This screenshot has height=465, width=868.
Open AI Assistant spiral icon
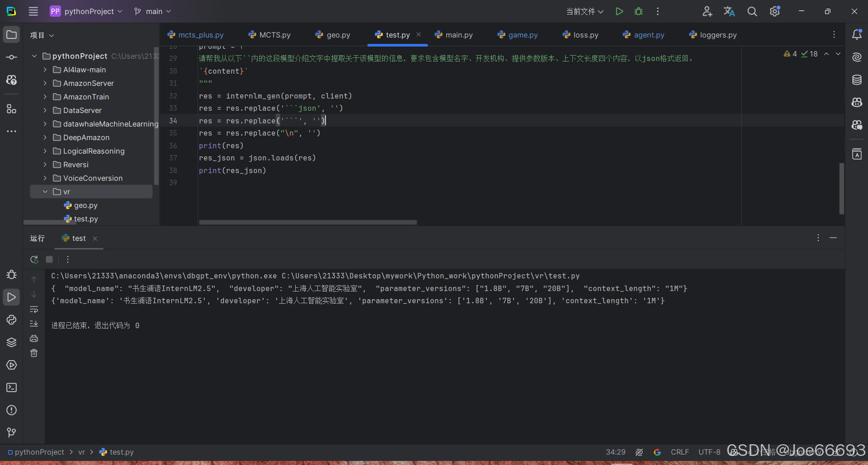(857, 57)
